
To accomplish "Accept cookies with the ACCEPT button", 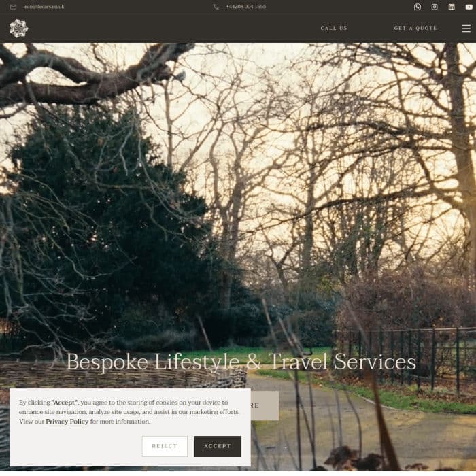I will pyautogui.click(x=218, y=446).
